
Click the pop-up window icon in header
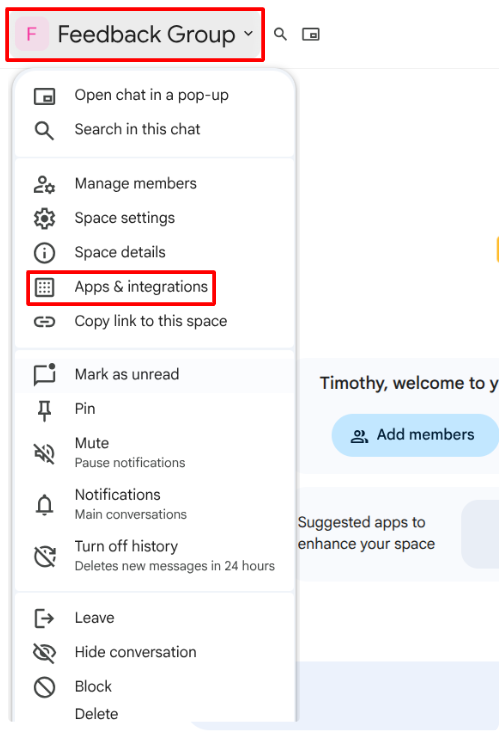coord(310,34)
